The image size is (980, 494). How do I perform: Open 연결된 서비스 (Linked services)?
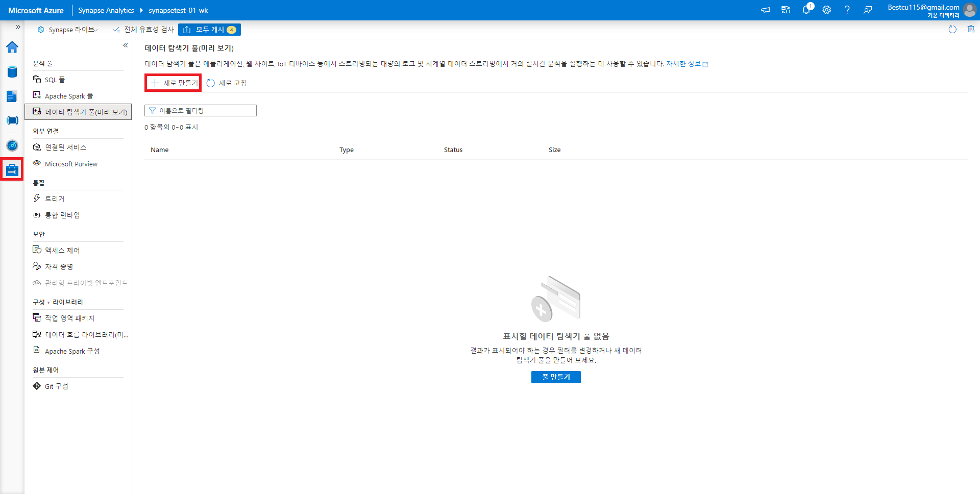pyautogui.click(x=78, y=147)
